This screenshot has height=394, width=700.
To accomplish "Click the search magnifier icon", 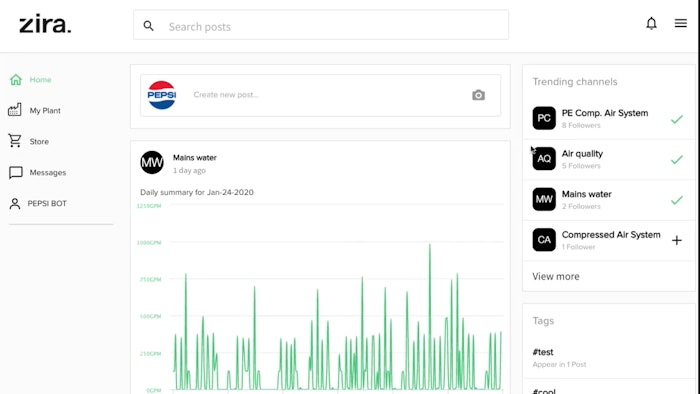I will (149, 26).
